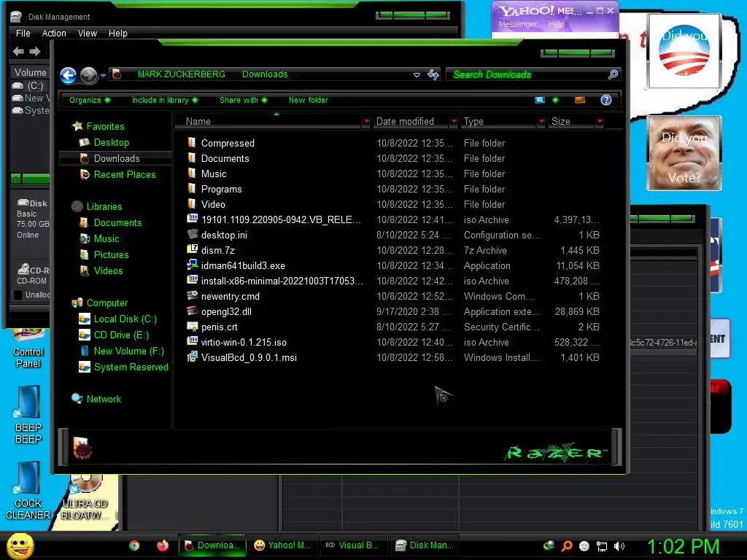Open the recent locations arrow beside Forward
The height and width of the screenshot is (560, 747).
tap(103, 75)
